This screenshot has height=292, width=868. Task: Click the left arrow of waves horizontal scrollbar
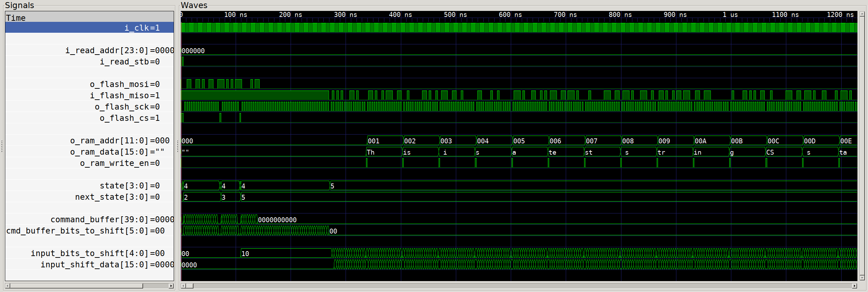click(x=183, y=286)
